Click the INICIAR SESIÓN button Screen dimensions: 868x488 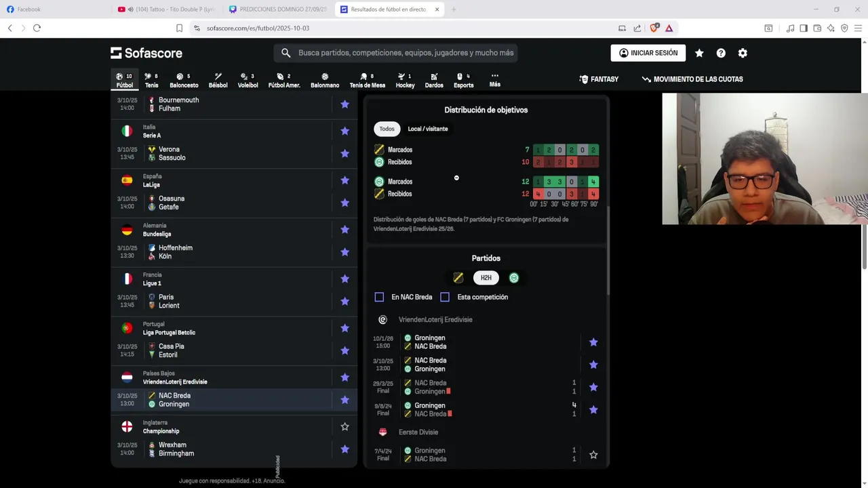(x=648, y=53)
